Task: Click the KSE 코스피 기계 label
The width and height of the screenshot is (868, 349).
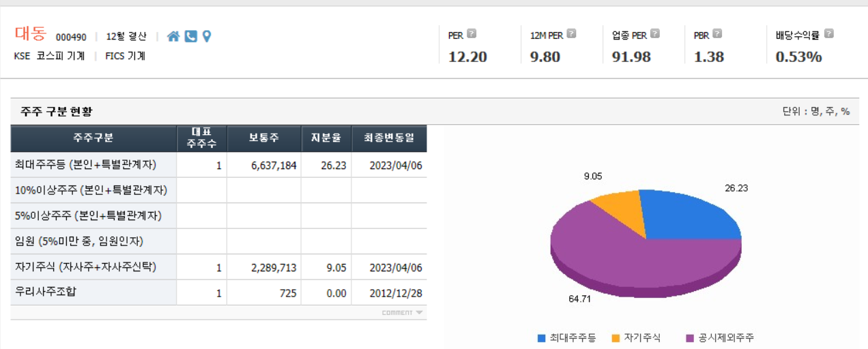Action: point(49,56)
